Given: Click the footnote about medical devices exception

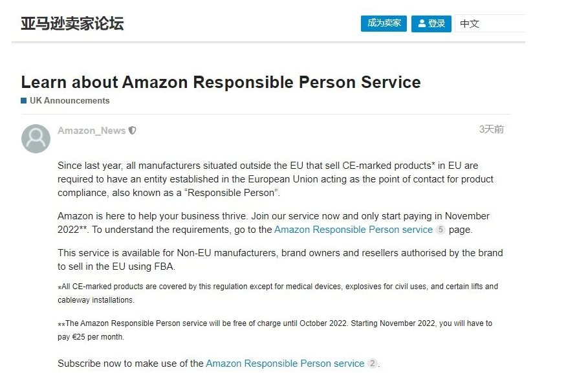Looking at the screenshot, I should point(278,293).
